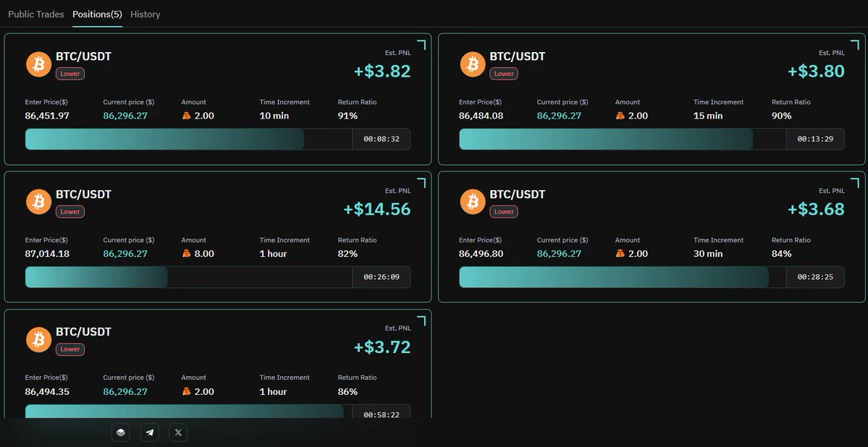Open the X (Twitter) link icon

(x=178, y=433)
